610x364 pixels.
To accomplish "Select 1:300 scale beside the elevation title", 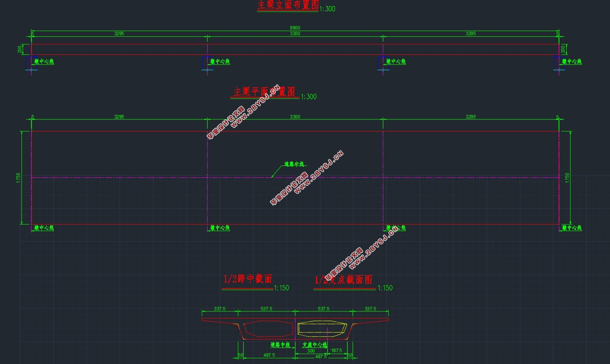I will click(327, 9).
